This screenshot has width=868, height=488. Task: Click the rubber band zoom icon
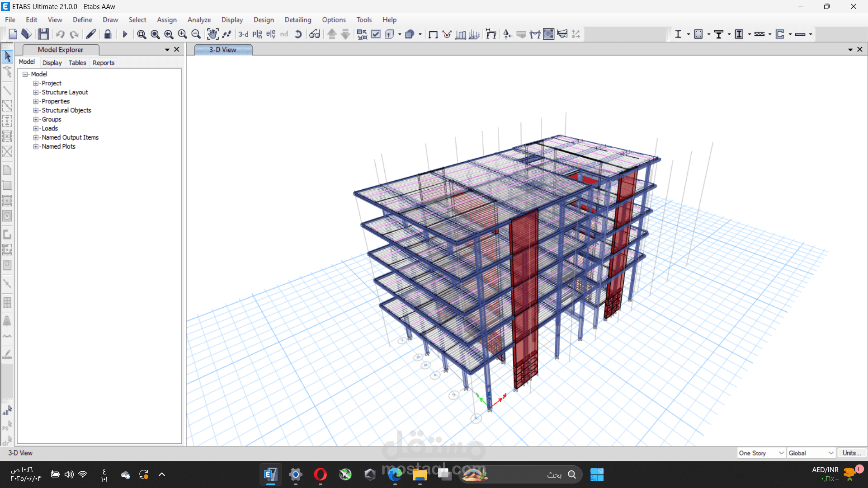pos(142,34)
